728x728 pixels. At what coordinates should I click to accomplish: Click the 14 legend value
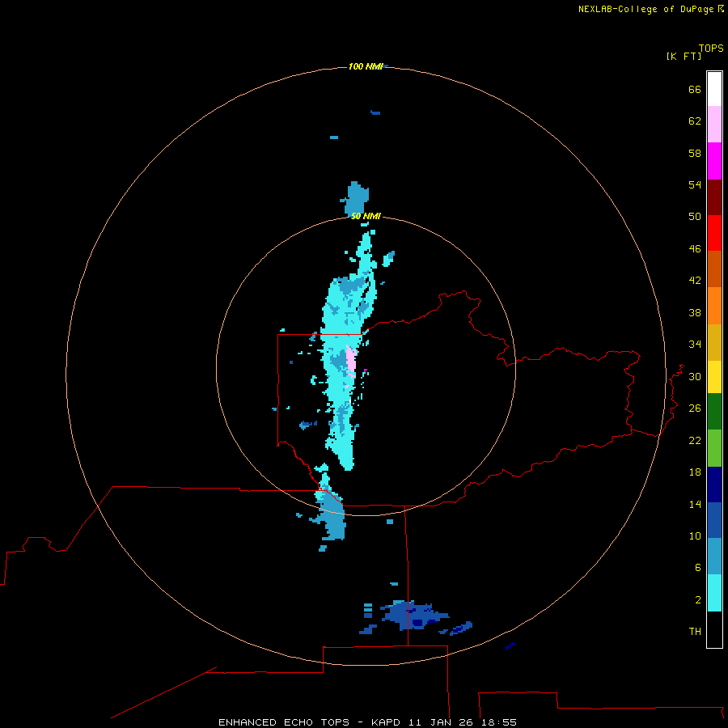[x=695, y=504]
